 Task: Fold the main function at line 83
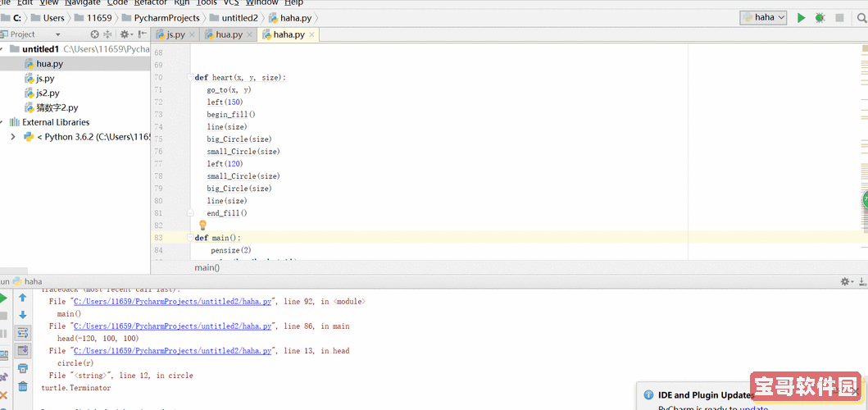[190, 238]
